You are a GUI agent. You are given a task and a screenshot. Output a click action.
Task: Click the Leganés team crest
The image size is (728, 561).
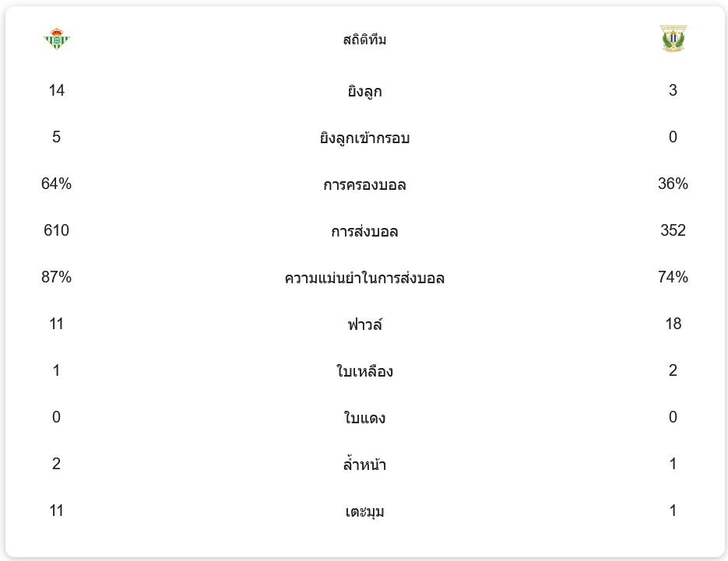pyautogui.click(x=673, y=38)
